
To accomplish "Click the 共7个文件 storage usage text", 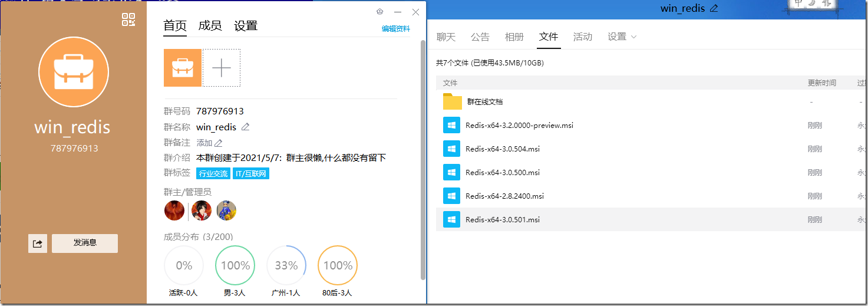I will pyautogui.click(x=490, y=62).
